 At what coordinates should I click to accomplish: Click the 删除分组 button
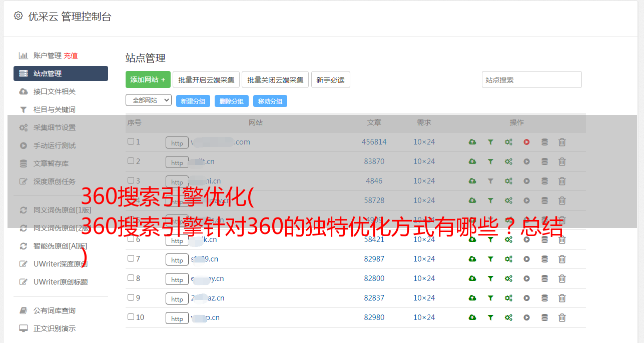tap(232, 101)
